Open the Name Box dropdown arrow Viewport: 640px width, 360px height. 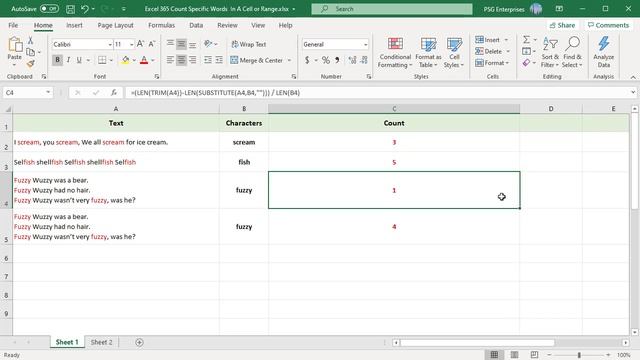48,93
